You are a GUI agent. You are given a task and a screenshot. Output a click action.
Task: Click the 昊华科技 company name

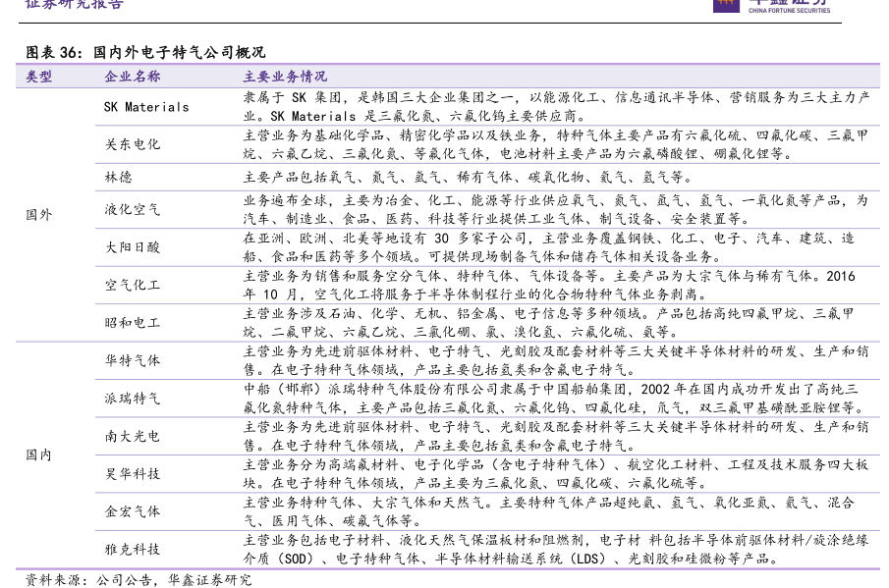(x=133, y=474)
